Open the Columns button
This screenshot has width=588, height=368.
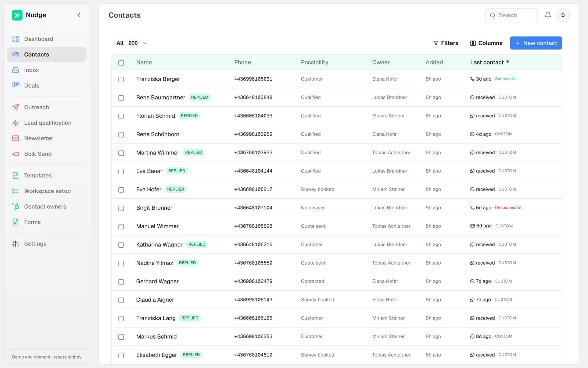(486, 43)
